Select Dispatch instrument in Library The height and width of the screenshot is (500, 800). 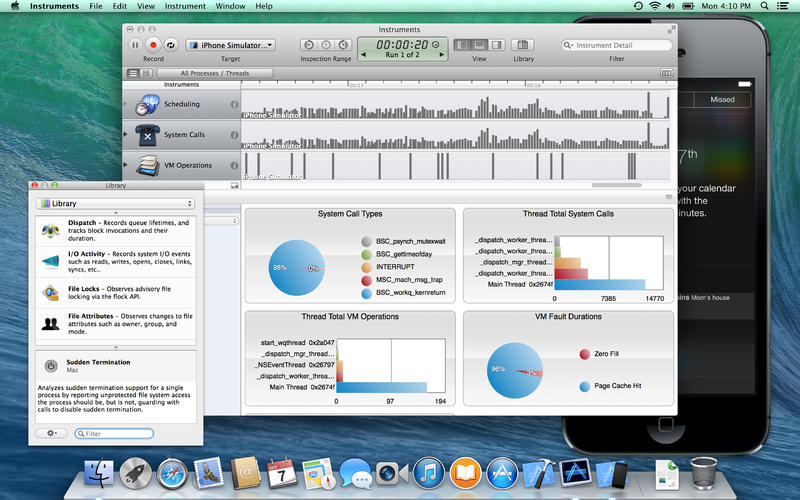click(116, 231)
